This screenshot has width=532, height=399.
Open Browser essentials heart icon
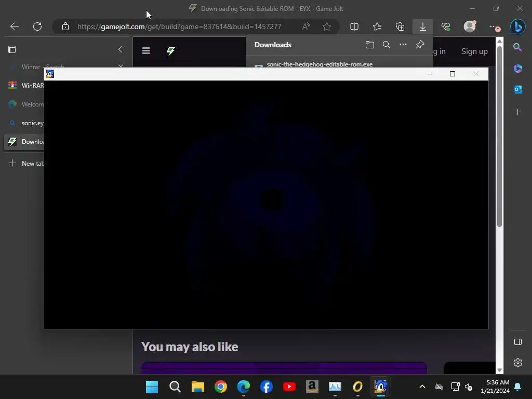pos(446,26)
